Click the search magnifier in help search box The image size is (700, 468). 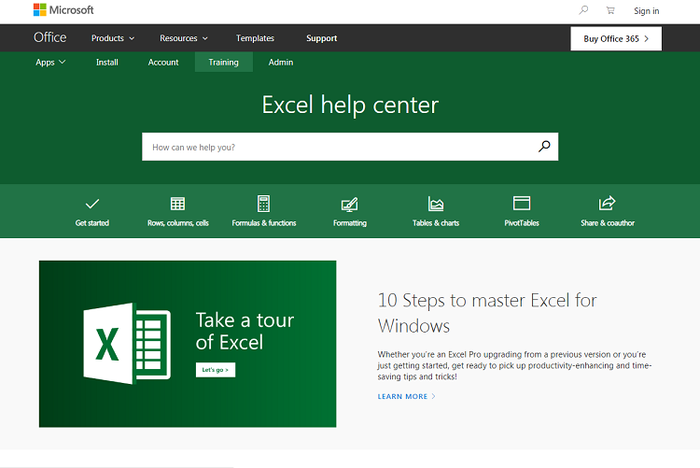(x=544, y=146)
